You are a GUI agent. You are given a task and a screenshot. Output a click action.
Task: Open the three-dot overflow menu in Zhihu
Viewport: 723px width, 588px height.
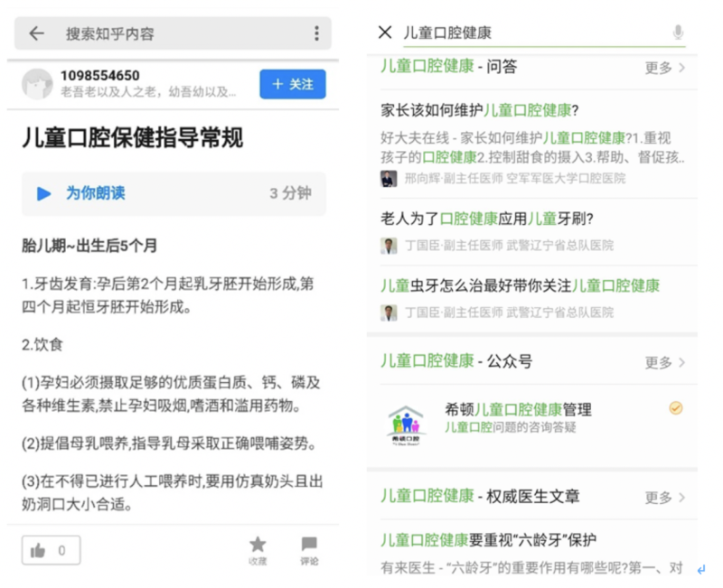click(316, 33)
